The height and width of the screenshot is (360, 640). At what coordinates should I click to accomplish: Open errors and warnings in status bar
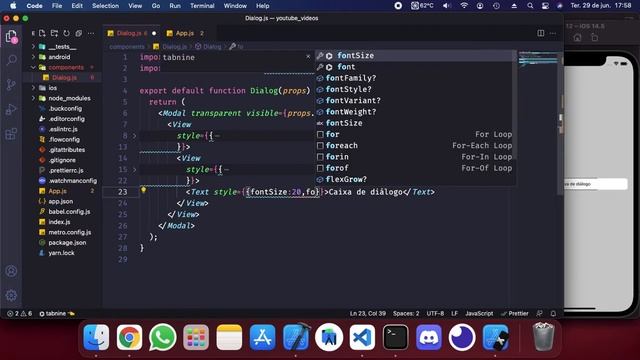point(20,313)
